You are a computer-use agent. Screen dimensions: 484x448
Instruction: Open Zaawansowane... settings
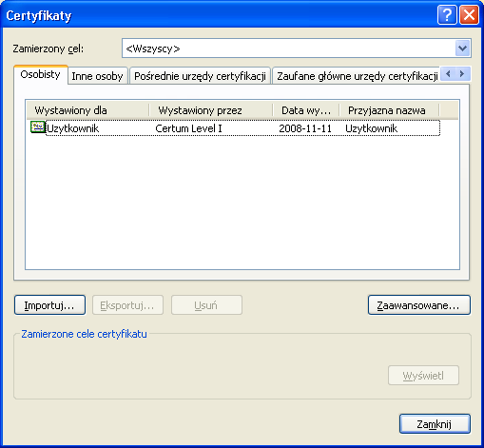pos(419,305)
